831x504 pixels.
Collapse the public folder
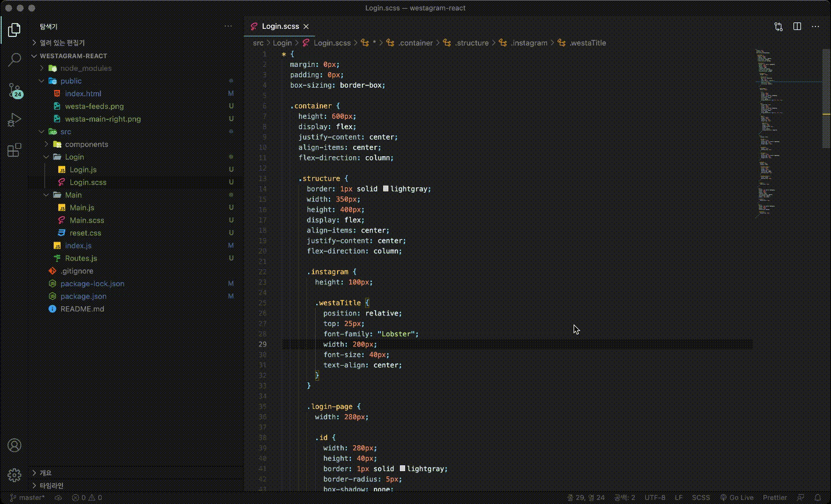(136, 81)
